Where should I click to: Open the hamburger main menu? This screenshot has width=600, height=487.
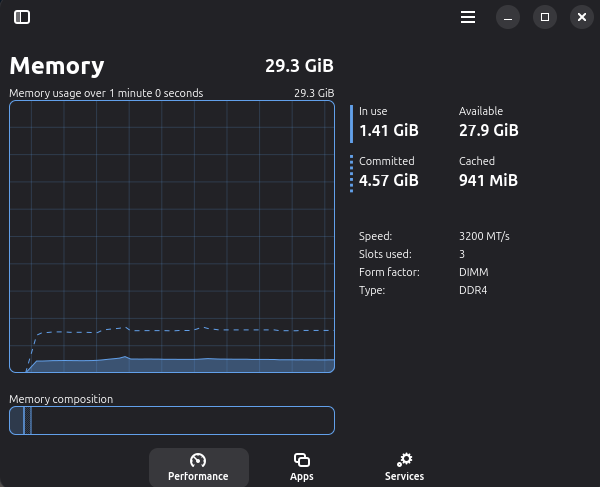(x=468, y=17)
